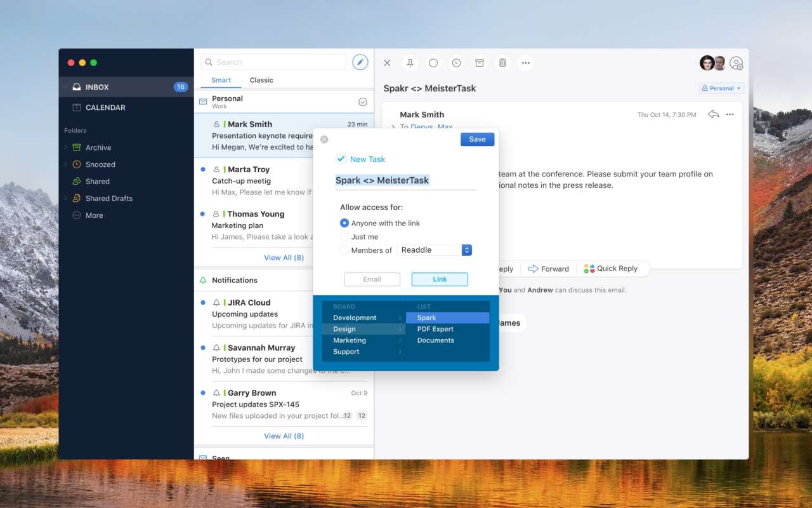Mark the Personal section as done
812x508 pixels.
[x=363, y=102]
